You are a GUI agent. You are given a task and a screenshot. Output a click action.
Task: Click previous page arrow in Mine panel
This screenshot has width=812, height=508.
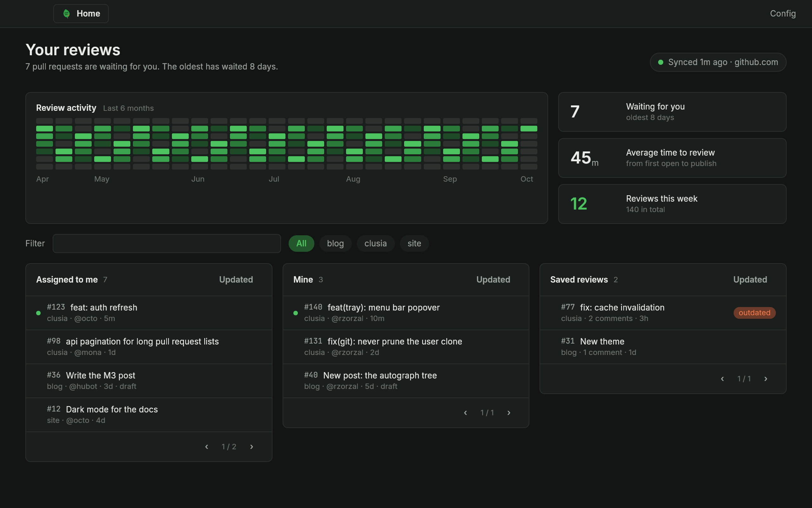465,412
